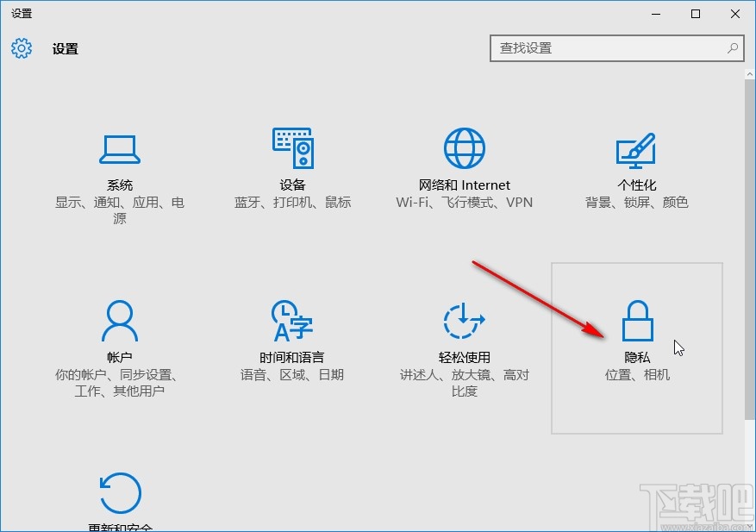Click the 设置 title bar label
Viewport: 756px width, 532px height.
20,13
